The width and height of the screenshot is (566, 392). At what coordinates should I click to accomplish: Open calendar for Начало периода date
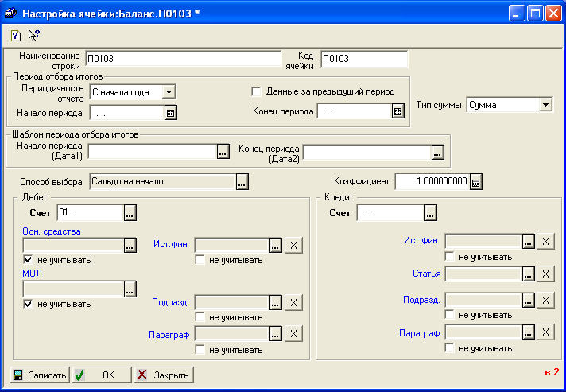[170, 113]
